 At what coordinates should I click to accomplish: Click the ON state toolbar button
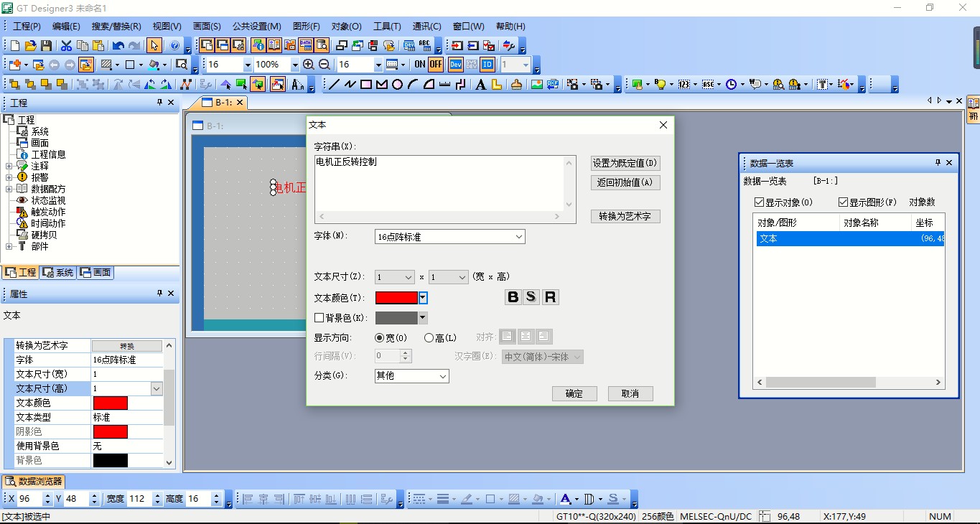click(420, 65)
